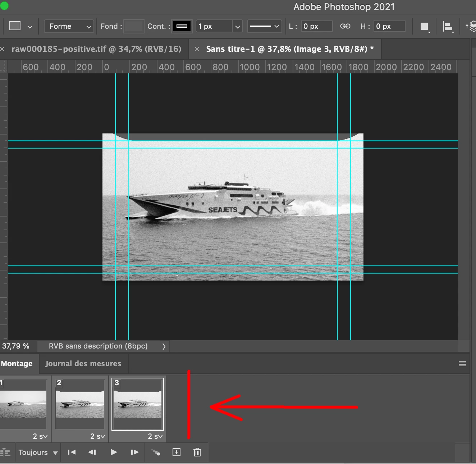Go to the first frame
Image resolution: width=476 pixels, height=464 pixels.
72,452
